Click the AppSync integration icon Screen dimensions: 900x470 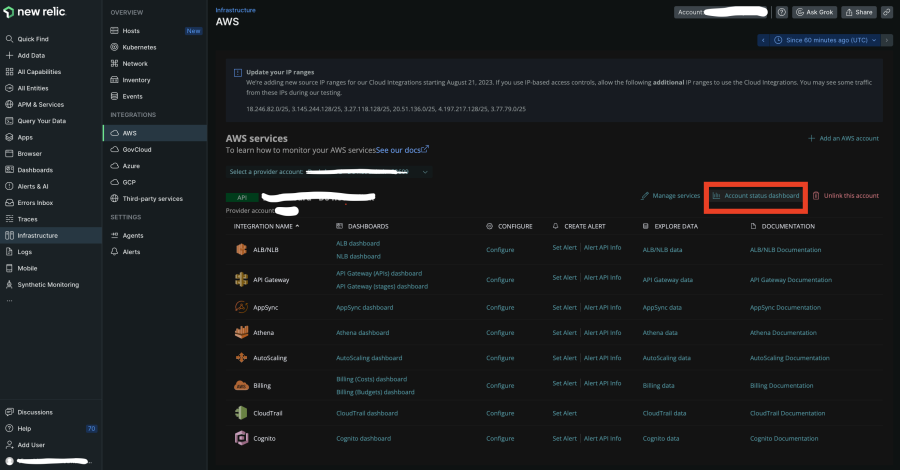tap(241, 307)
